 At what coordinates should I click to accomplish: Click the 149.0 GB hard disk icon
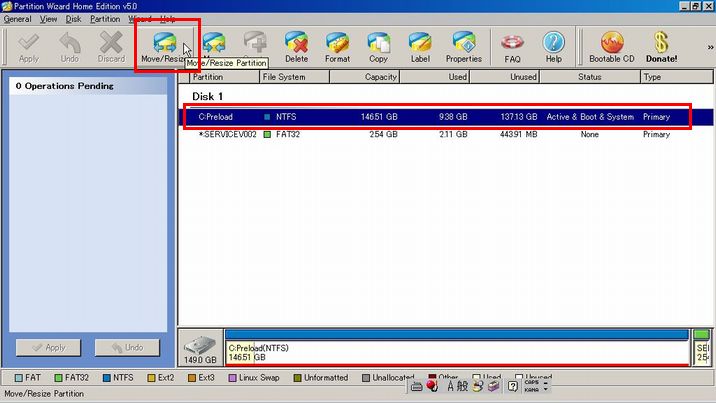200,349
